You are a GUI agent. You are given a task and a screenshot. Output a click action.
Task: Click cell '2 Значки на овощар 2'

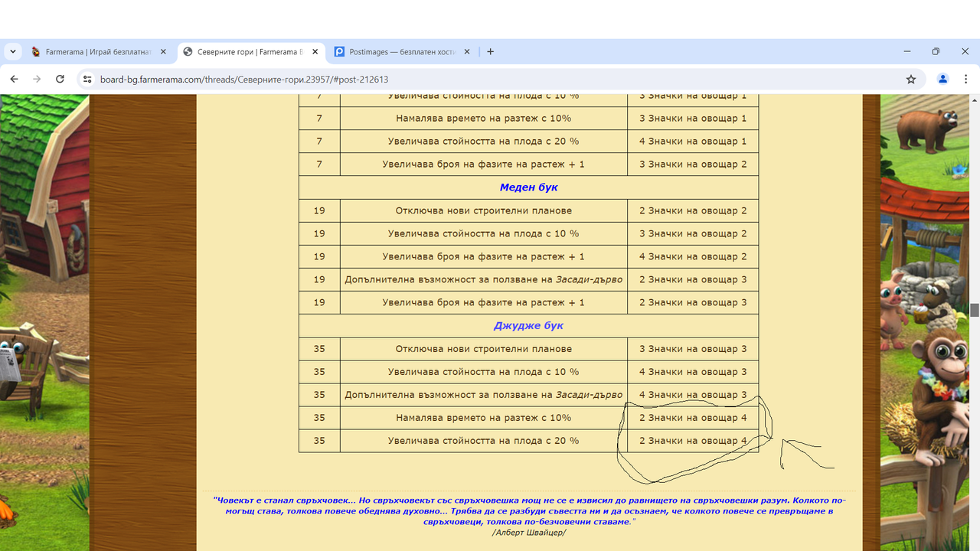point(693,210)
